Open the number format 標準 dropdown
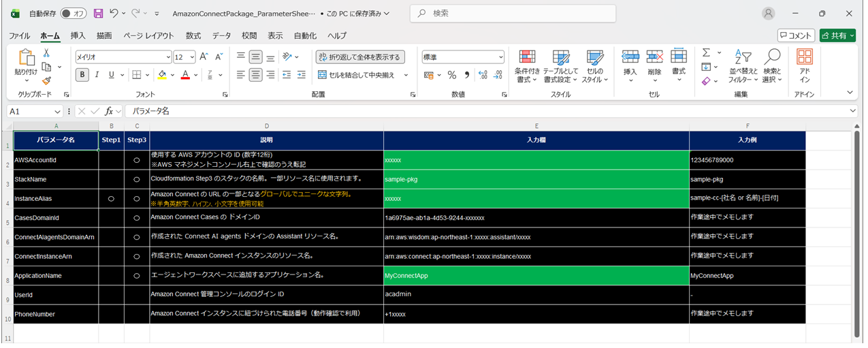Image resolution: width=868 pixels, height=348 pixels. tap(500, 57)
